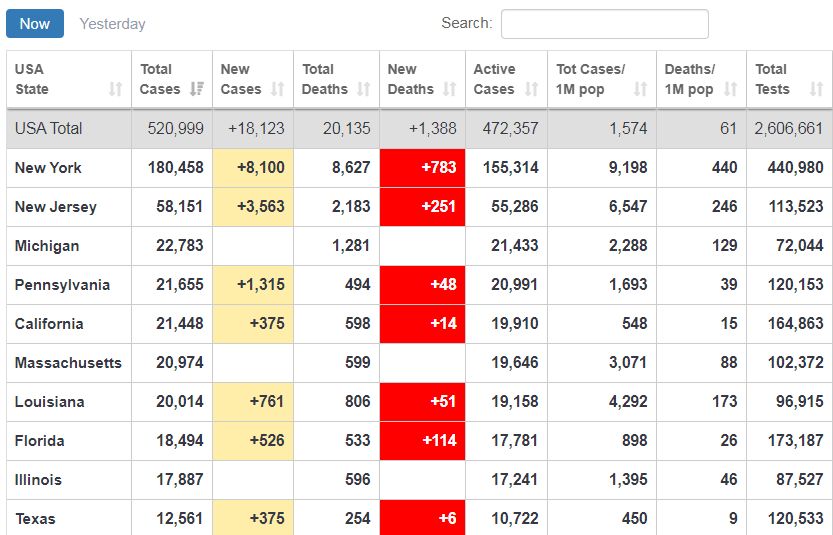Sort by Tot Cases/1M pop arrows

pyautogui.click(x=641, y=90)
